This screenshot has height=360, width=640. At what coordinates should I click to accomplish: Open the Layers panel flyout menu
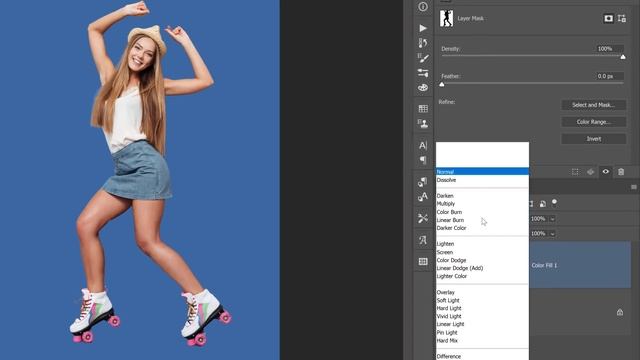633,187
